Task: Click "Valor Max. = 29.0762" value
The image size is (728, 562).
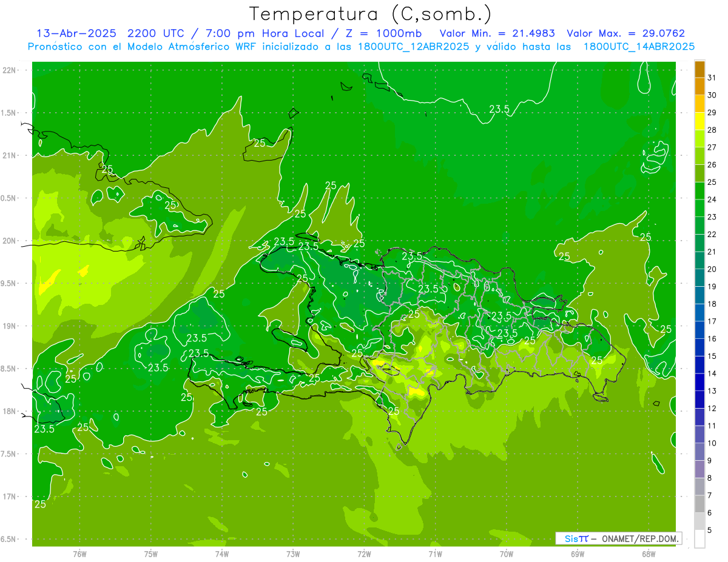Action: coord(625,33)
